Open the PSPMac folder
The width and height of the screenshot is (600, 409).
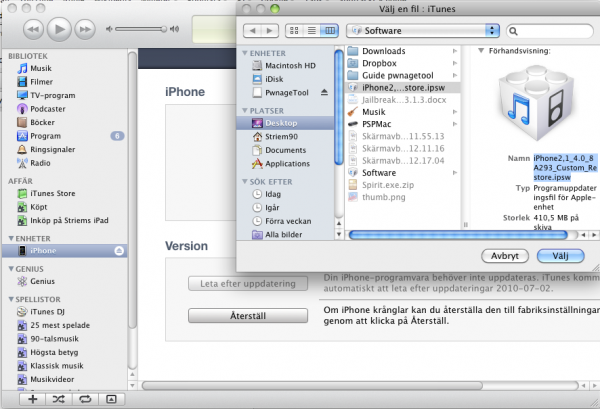pos(403,124)
